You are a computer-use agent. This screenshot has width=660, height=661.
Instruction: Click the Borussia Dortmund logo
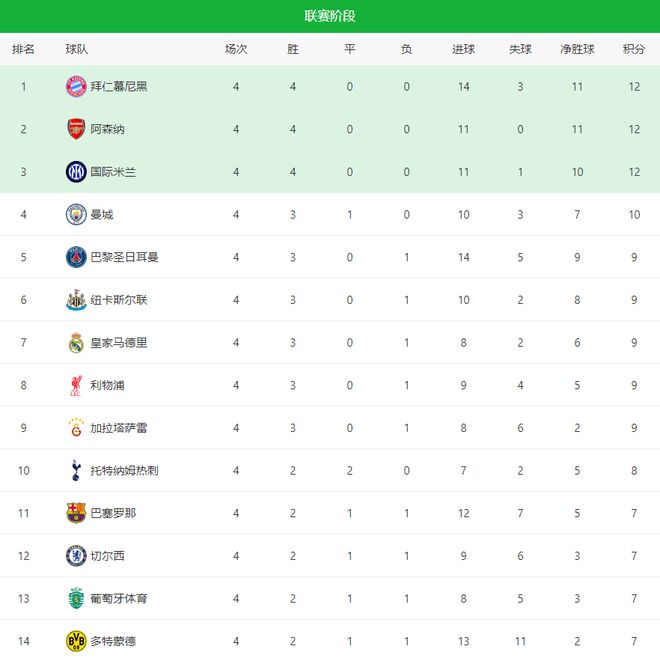pos(76,640)
